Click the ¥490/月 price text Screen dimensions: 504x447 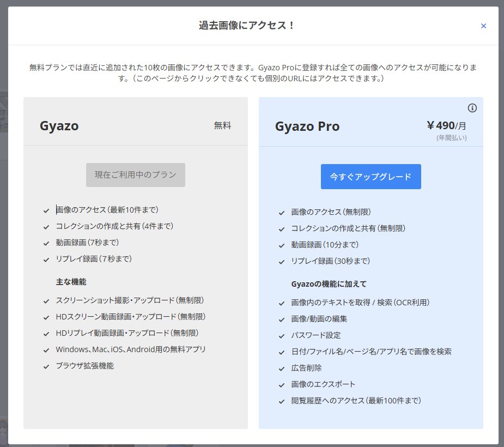click(x=446, y=125)
